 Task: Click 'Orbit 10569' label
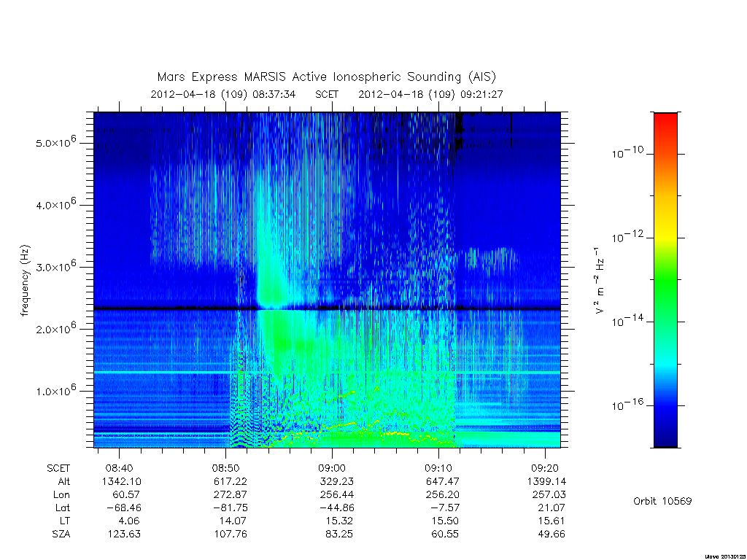662,501
